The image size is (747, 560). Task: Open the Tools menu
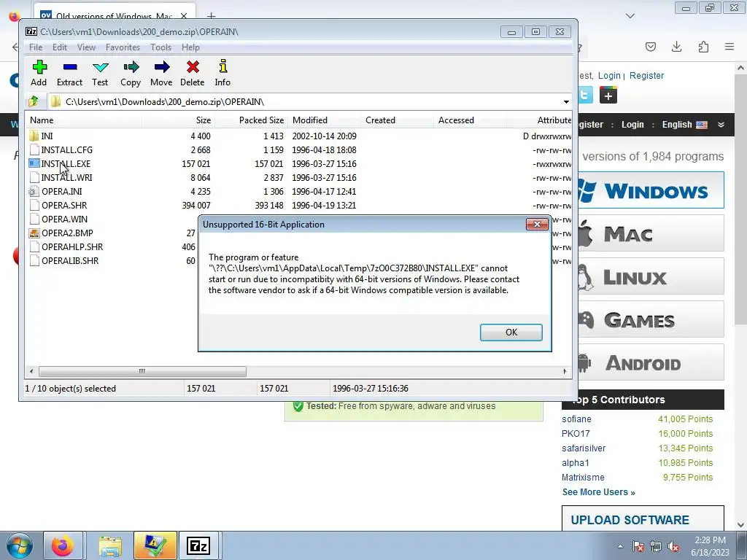pos(160,47)
